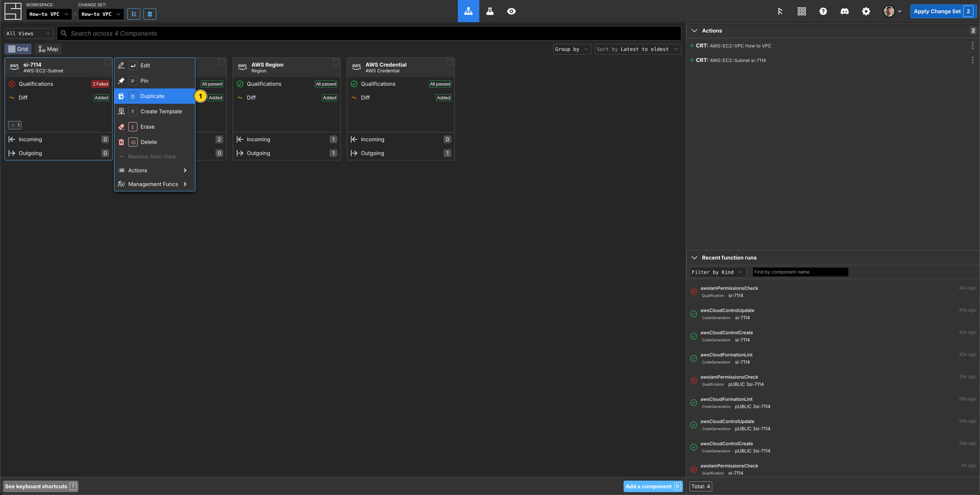Viewport: 980px width, 495px height.
Task: Choose Create Template from the context menu
Action: (x=155, y=111)
